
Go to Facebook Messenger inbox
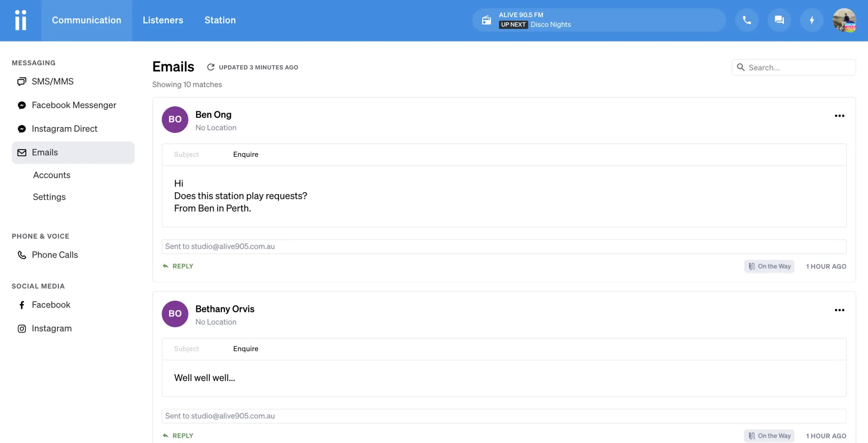point(74,105)
